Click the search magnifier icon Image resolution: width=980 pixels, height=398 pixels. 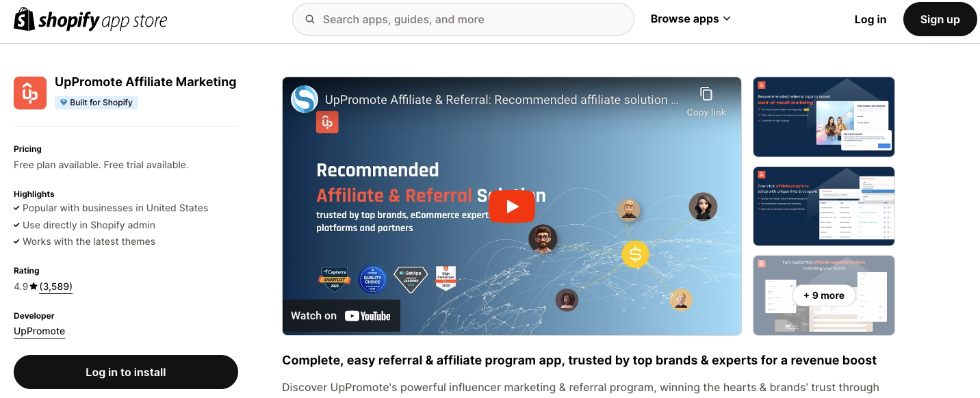(310, 19)
